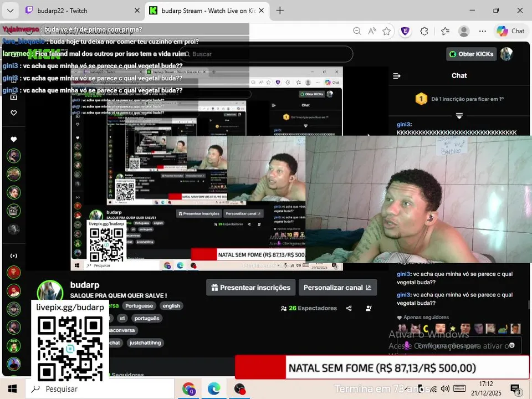Image resolution: width=532 pixels, height=399 pixels.
Task: Open Edge Settings and more menu
Action: click(483, 31)
